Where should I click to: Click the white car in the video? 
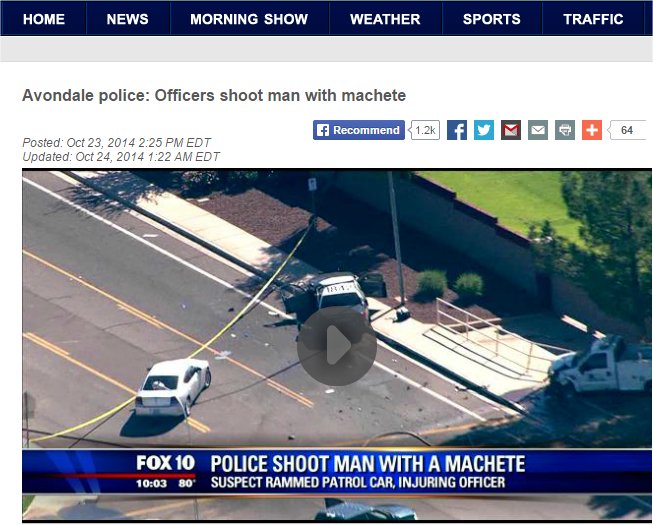(173, 387)
